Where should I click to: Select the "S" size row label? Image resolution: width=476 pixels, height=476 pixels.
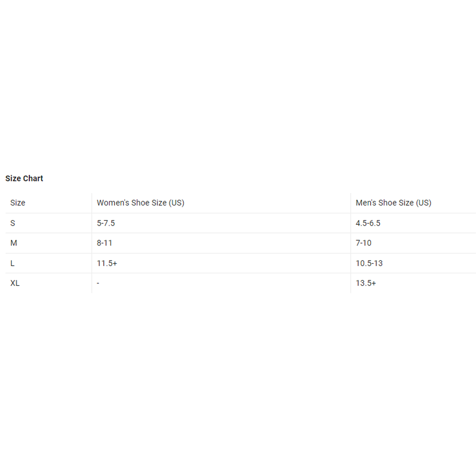[x=13, y=223]
